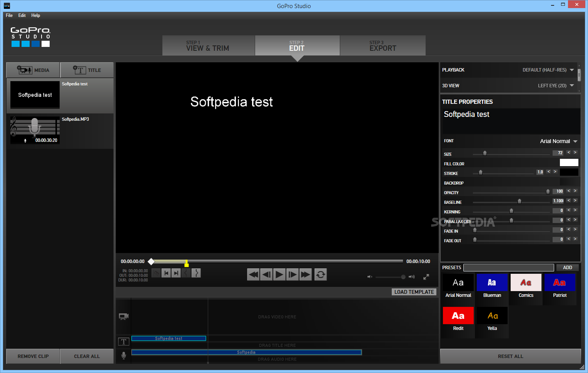588x373 pixels.
Task: Open the Help menu
Action: [36, 15]
